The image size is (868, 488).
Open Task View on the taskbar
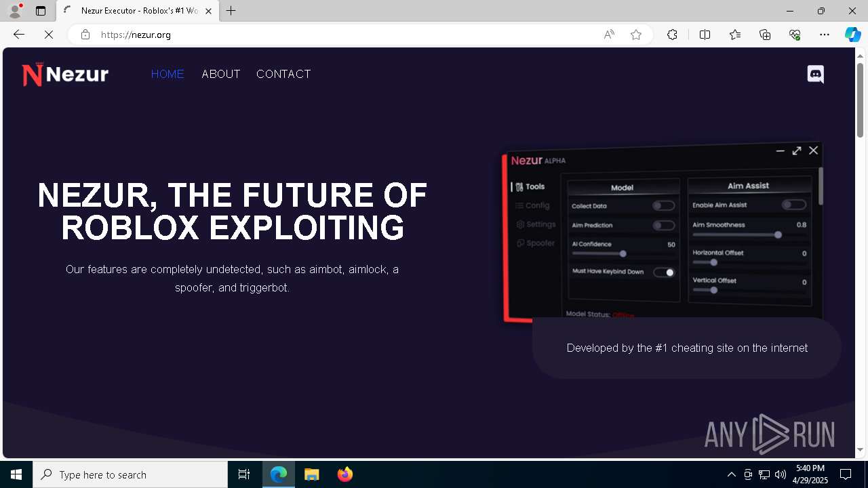[x=244, y=474]
